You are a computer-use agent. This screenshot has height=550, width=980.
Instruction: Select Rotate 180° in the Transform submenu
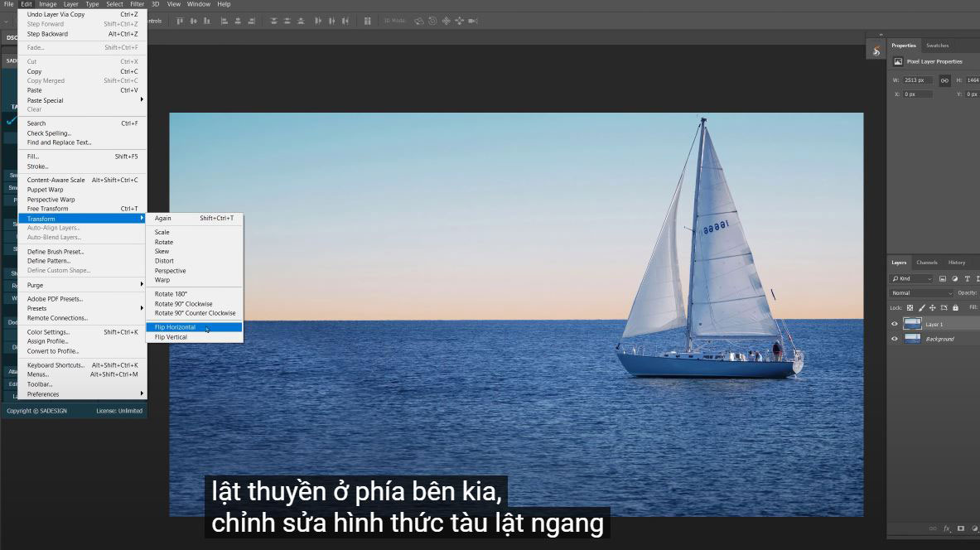point(171,294)
